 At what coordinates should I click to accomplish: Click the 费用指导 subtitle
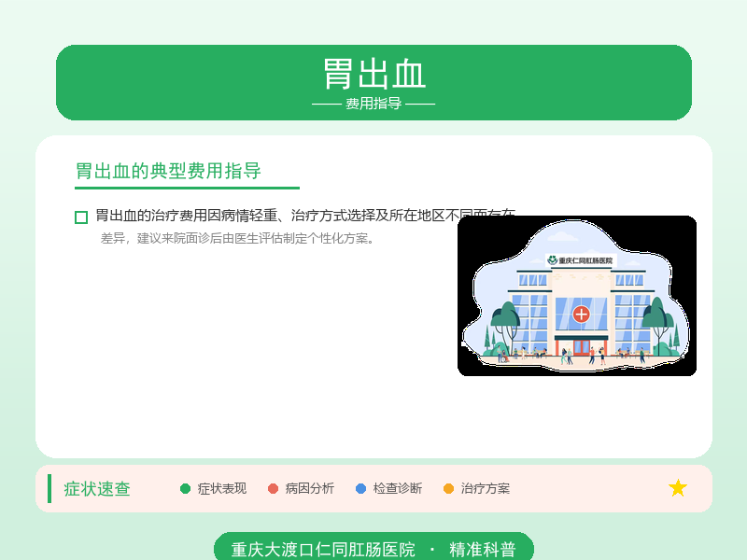(373, 104)
